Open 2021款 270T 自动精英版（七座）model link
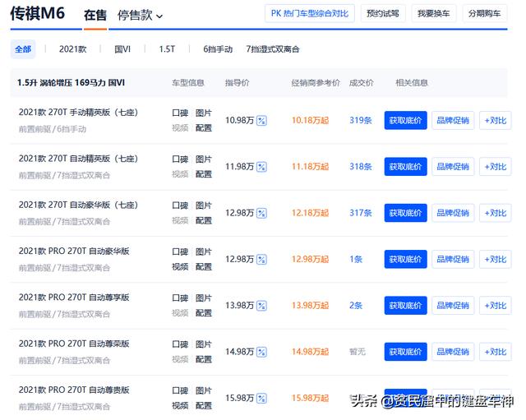Viewport: 526px width, 420px height. [78, 159]
